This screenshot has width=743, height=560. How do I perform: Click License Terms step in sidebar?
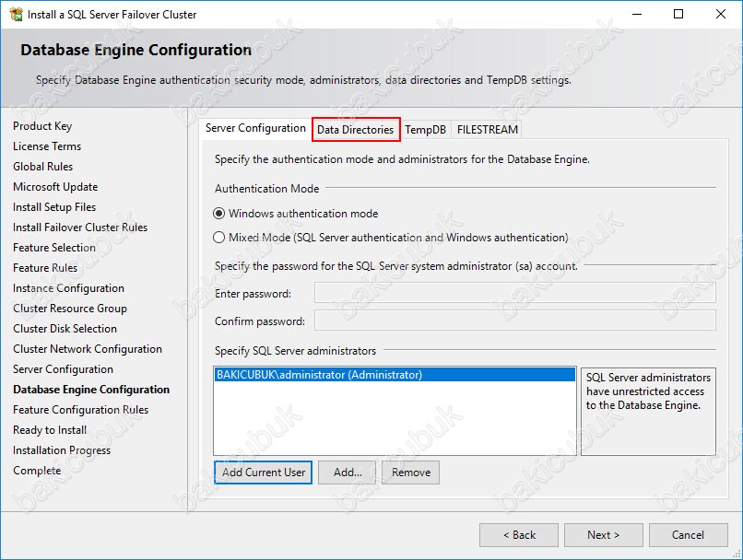pos(47,146)
